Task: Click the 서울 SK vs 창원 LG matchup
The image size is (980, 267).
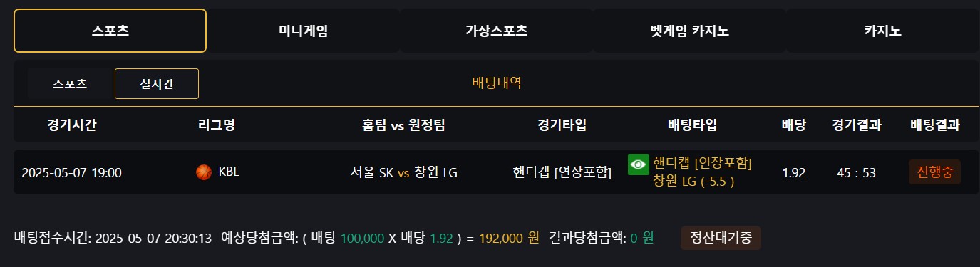Action: (404, 172)
